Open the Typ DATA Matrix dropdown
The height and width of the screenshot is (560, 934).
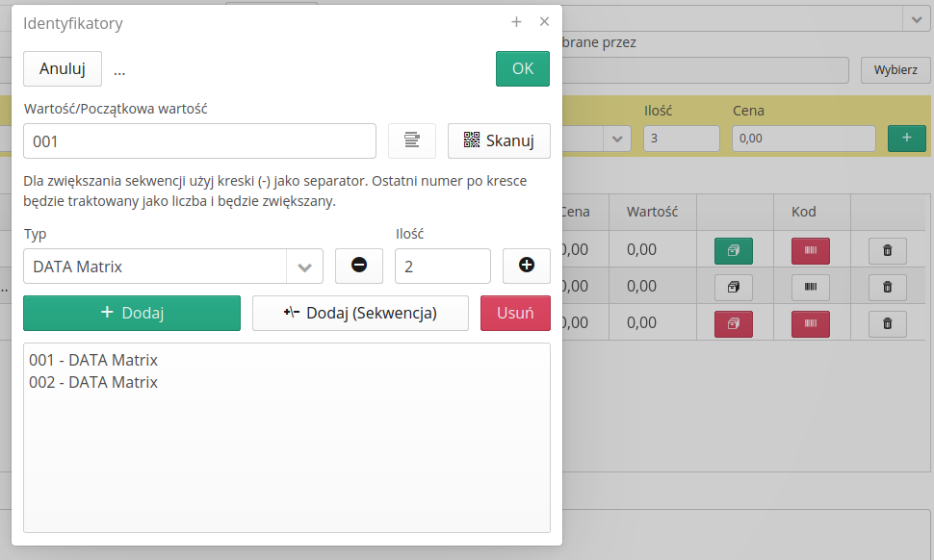305,267
